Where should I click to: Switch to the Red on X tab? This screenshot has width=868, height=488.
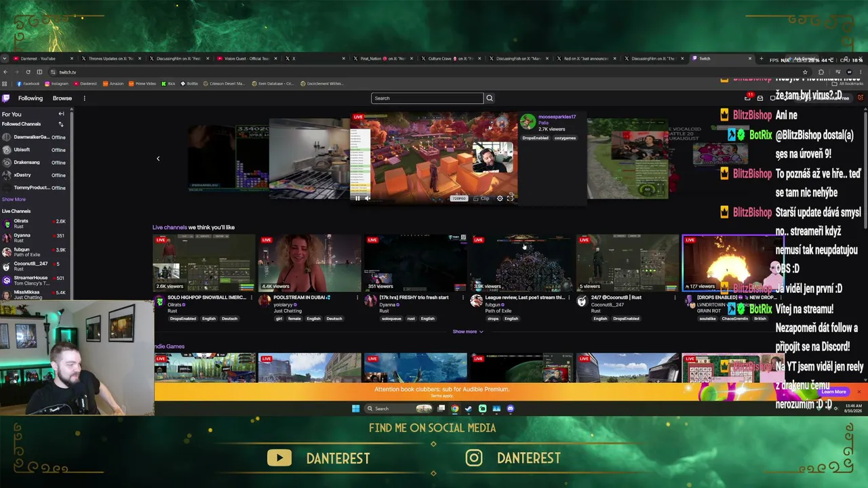click(586, 58)
